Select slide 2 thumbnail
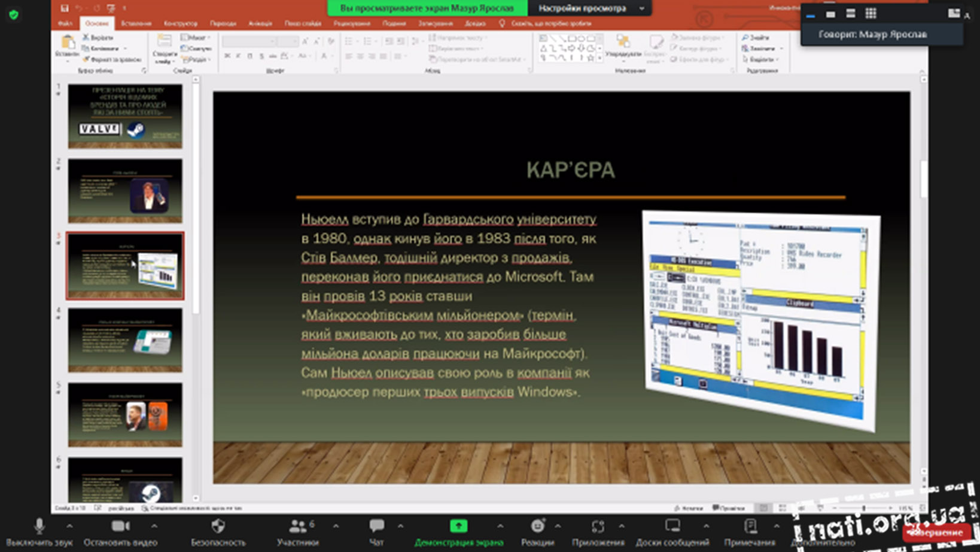Viewport: 980px width, 552px height. click(125, 191)
